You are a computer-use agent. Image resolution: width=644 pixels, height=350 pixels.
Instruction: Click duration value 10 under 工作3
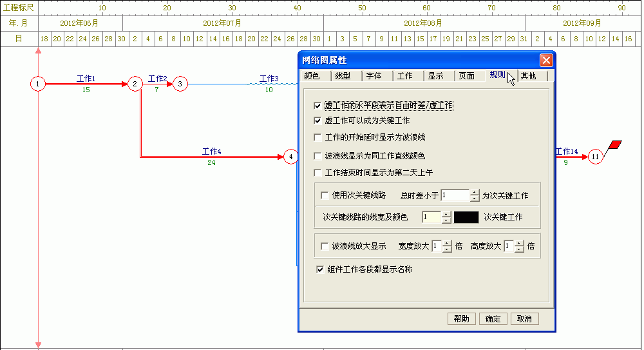pos(269,90)
